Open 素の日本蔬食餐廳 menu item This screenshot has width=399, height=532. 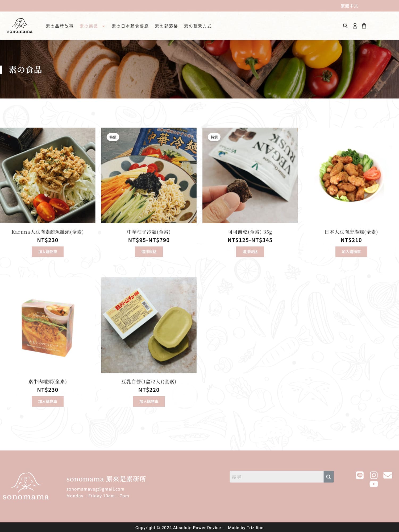point(130,26)
